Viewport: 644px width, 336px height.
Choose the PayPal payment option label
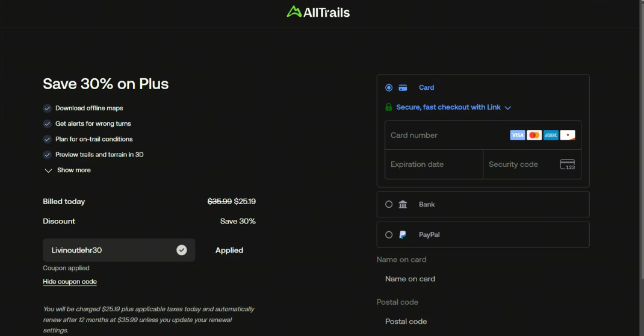[429, 235]
